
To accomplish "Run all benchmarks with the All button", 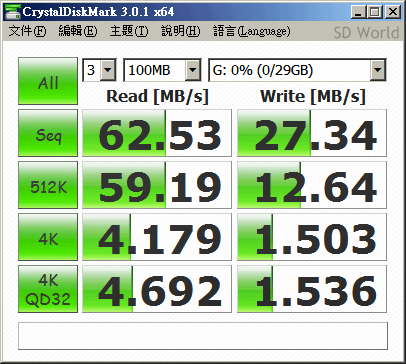I will click(48, 81).
